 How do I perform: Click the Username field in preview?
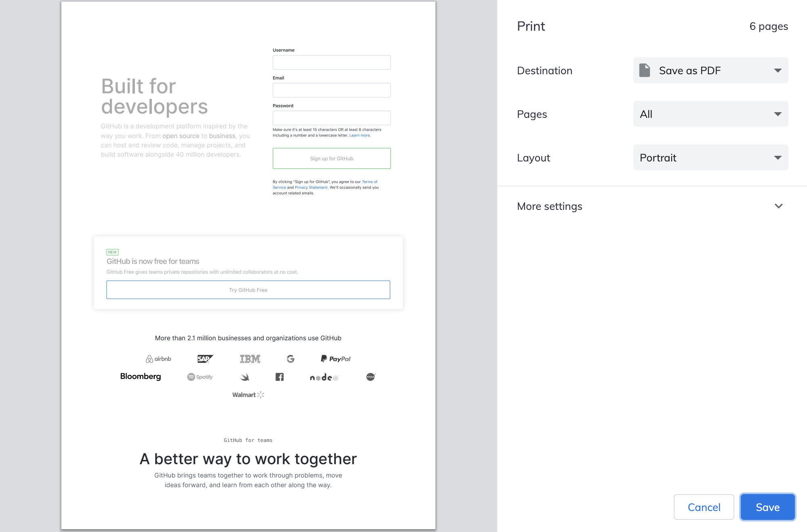click(x=332, y=63)
